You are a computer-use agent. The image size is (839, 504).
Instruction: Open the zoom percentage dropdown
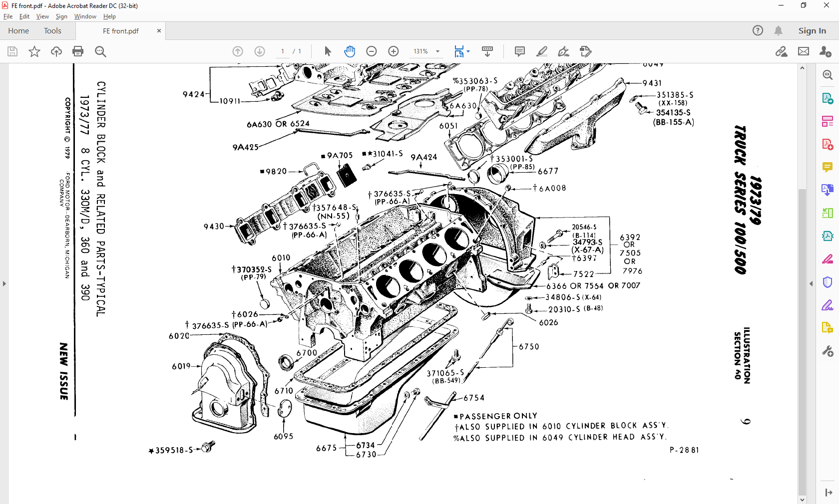(437, 51)
